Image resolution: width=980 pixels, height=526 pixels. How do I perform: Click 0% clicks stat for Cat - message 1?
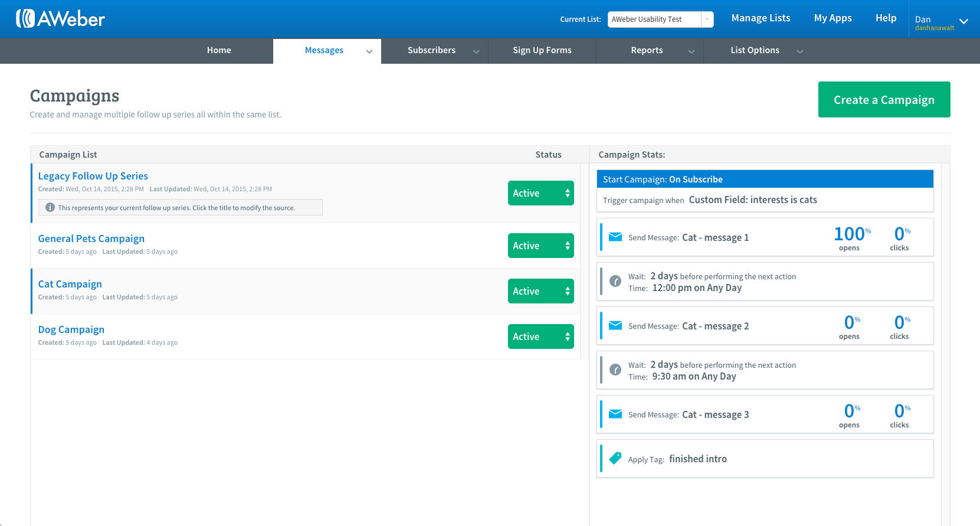pyautogui.click(x=901, y=238)
